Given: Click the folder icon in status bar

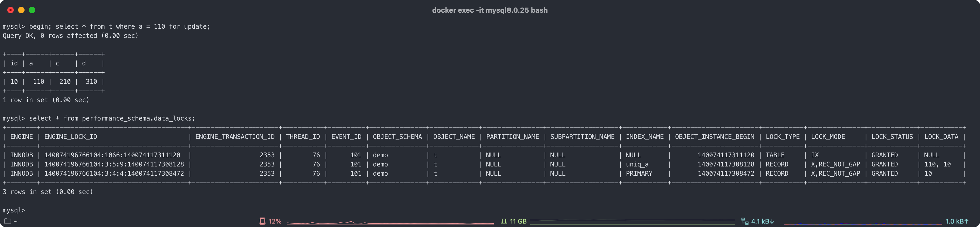Looking at the screenshot, I should coord(7,221).
